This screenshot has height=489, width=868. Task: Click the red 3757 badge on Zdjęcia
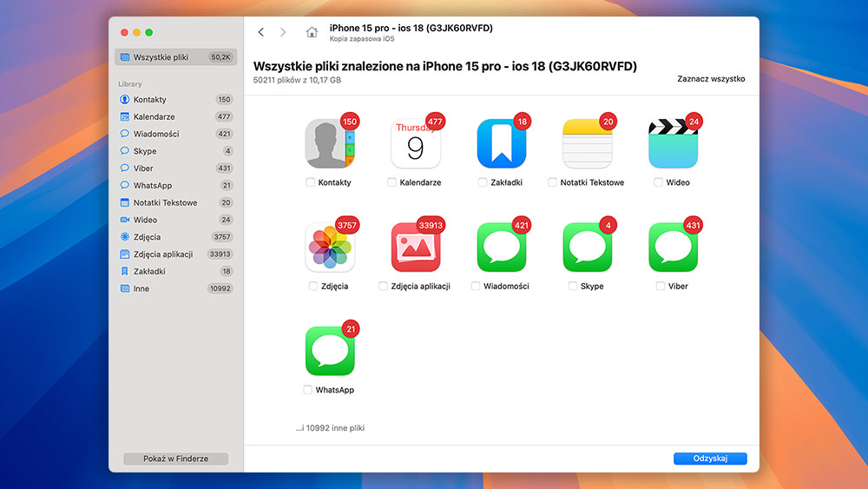click(x=347, y=226)
